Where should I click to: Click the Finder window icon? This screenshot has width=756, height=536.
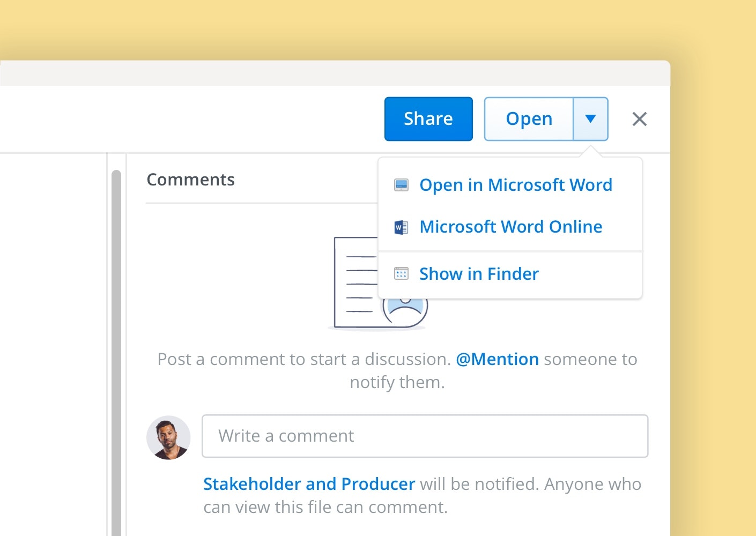pos(401,274)
